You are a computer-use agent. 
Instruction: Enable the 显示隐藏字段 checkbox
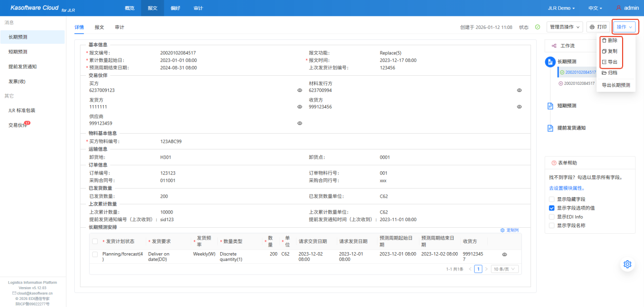point(551,199)
